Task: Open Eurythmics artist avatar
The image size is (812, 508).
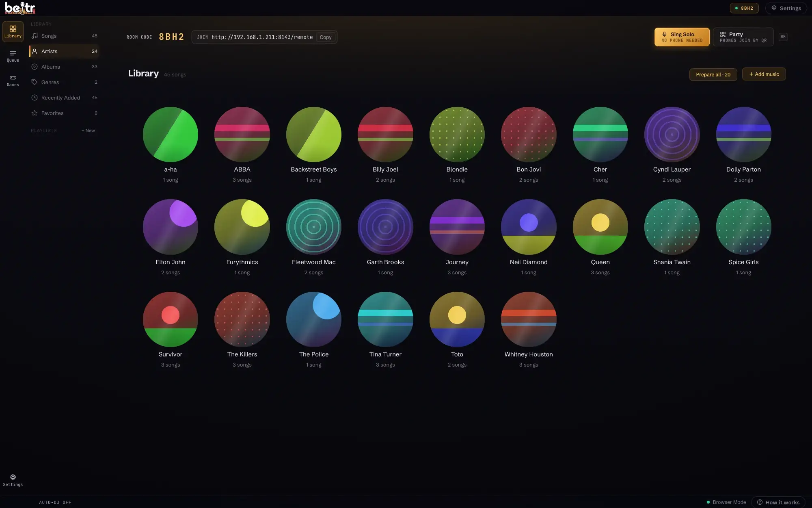Action: click(x=242, y=227)
